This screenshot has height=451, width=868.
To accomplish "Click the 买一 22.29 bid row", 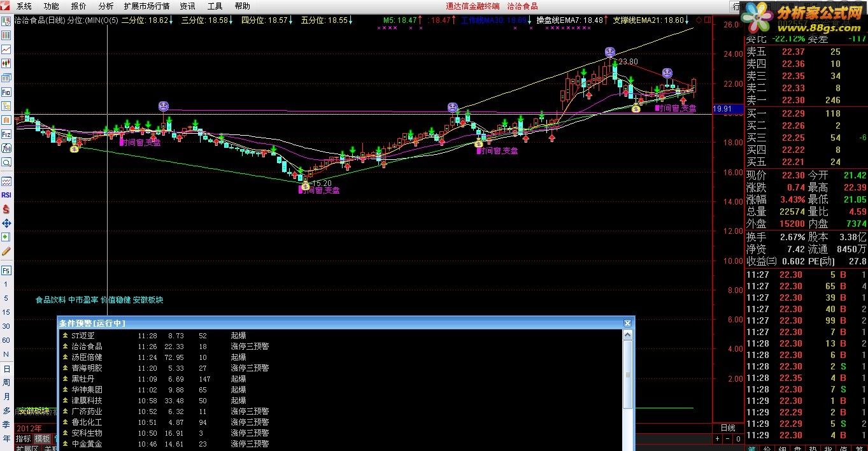I will [x=806, y=113].
